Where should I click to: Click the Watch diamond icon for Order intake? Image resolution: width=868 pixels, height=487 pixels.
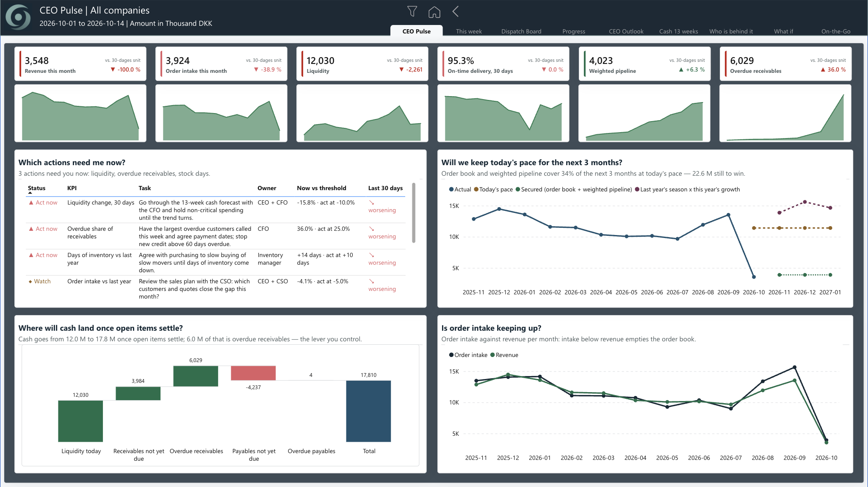30,281
